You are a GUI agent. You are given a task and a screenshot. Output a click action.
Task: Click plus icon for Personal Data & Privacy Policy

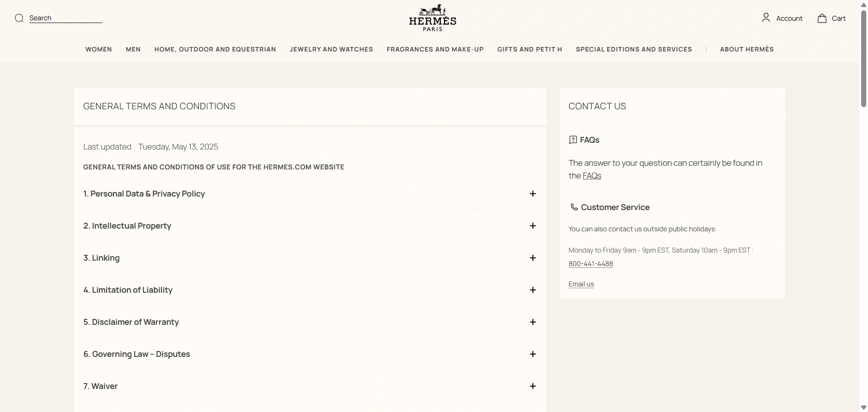click(x=533, y=194)
